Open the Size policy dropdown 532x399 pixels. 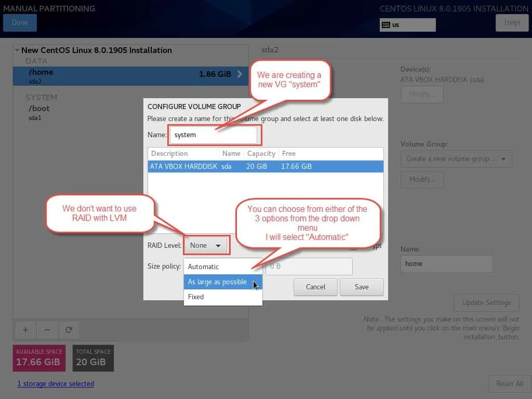tap(223, 266)
